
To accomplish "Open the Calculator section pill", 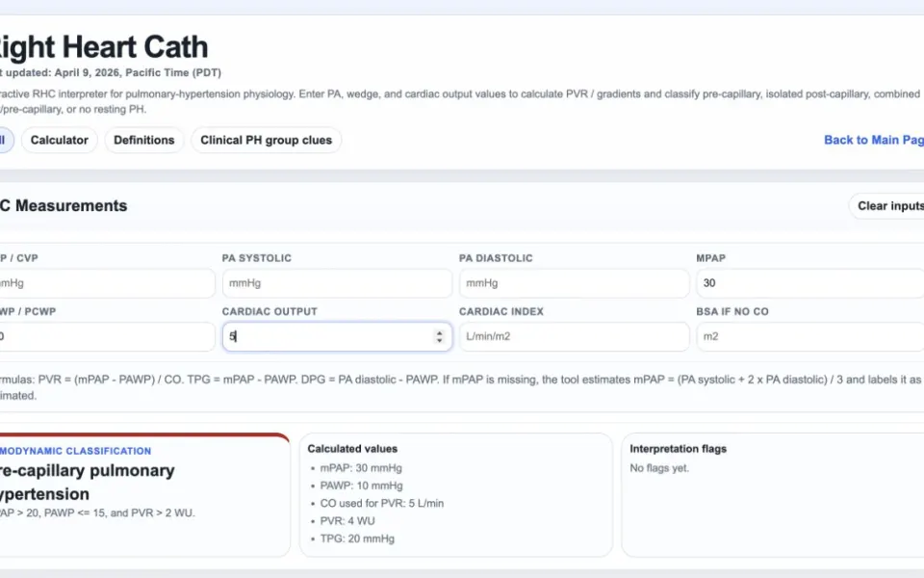I will click(59, 141).
